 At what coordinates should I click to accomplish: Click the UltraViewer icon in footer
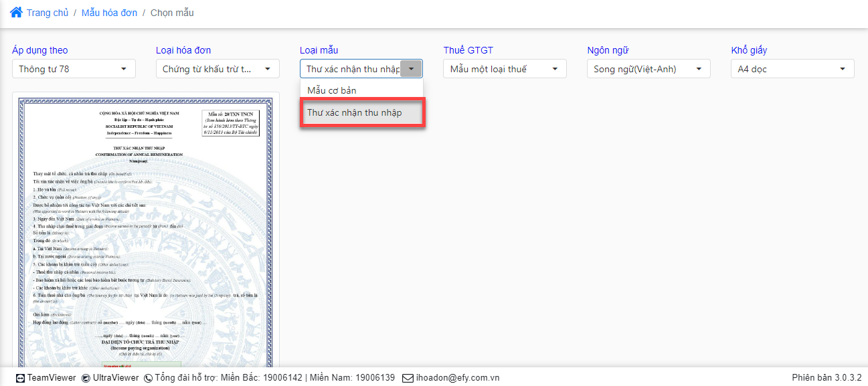coord(86,378)
